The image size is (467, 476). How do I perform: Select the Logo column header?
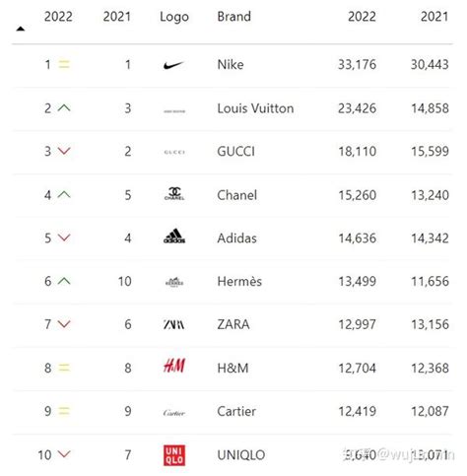pyautogui.click(x=174, y=17)
